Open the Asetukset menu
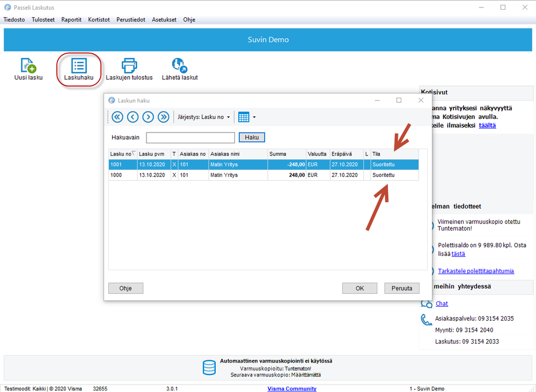Image resolution: width=536 pixels, height=392 pixels. click(x=164, y=19)
